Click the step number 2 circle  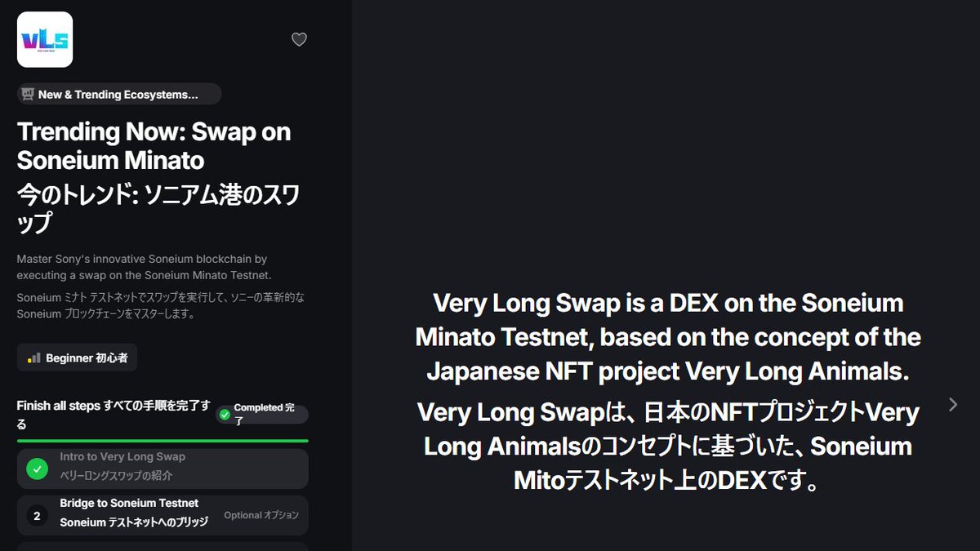37,516
